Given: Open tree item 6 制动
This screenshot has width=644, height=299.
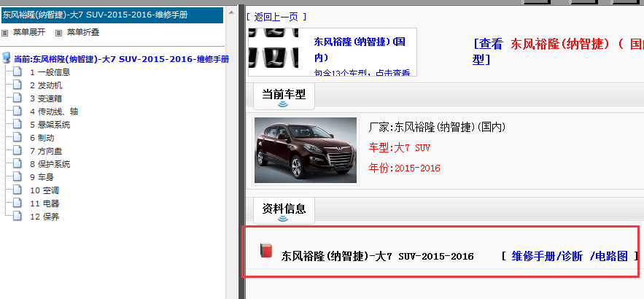Looking at the screenshot, I should (42, 138).
